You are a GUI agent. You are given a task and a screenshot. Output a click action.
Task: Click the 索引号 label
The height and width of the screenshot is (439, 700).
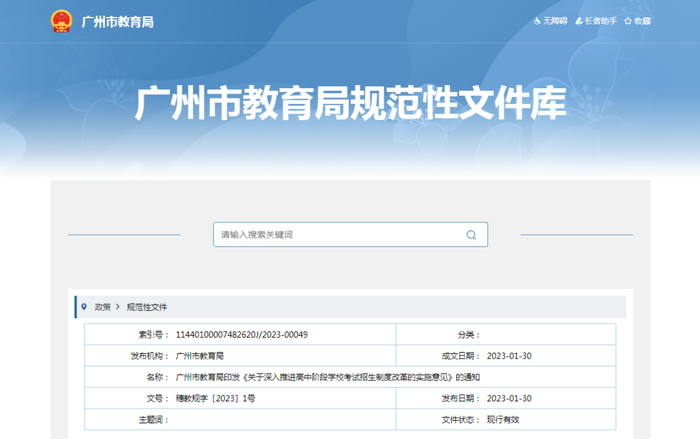[153, 334]
